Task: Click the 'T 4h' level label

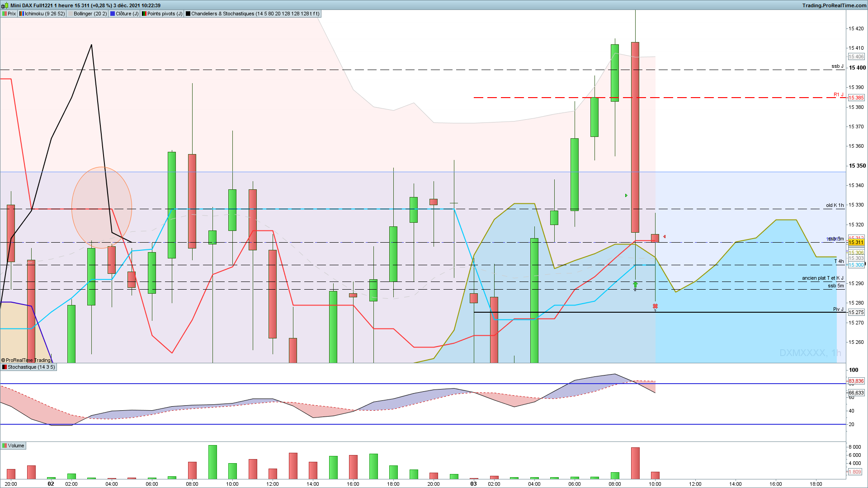Action: coord(839,262)
